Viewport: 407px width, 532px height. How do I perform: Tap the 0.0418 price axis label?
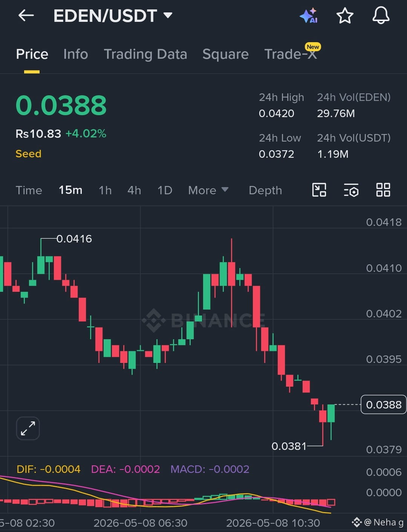(384, 222)
